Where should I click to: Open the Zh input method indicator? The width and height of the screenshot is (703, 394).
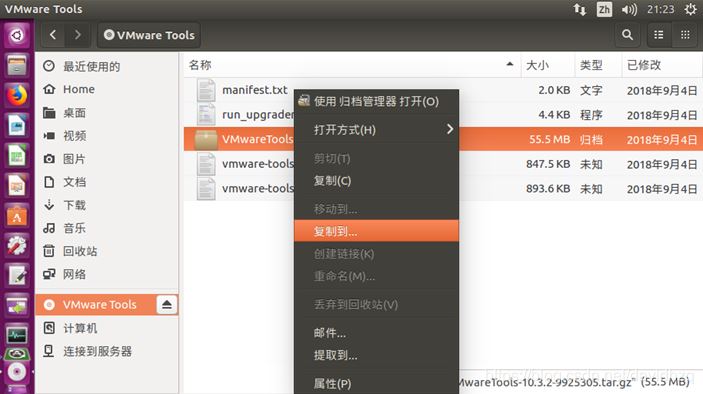click(x=604, y=9)
